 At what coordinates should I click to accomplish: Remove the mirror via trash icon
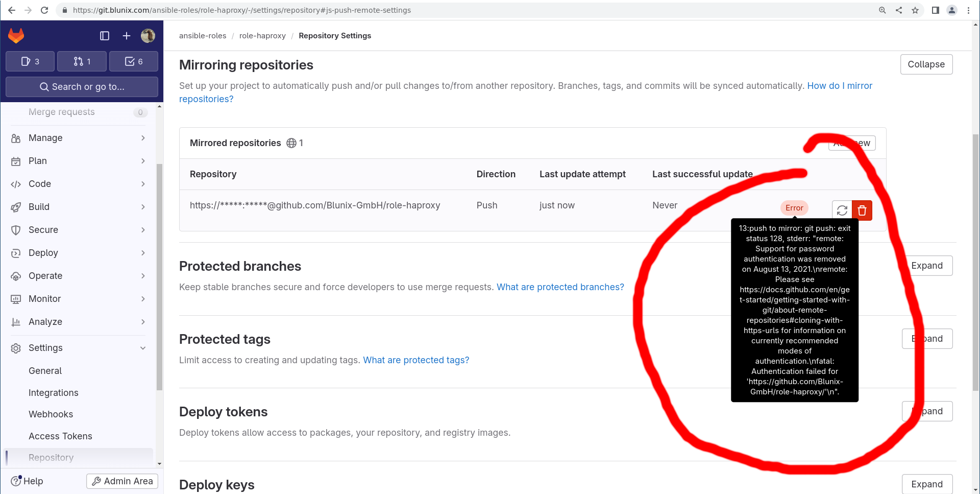(862, 210)
